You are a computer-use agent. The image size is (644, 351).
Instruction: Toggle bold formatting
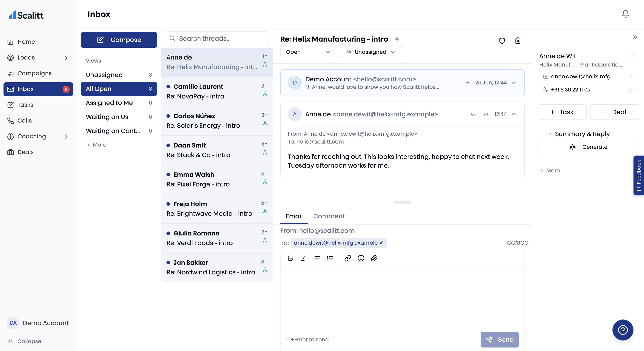(290, 258)
